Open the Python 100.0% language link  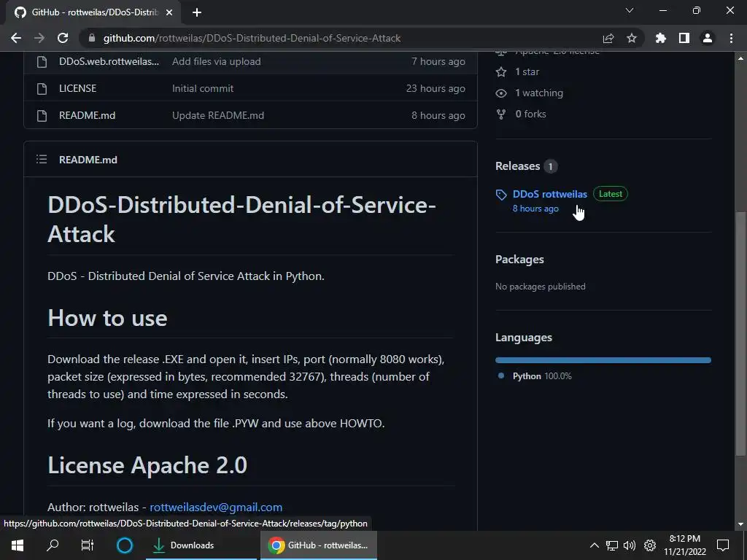point(542,376)
